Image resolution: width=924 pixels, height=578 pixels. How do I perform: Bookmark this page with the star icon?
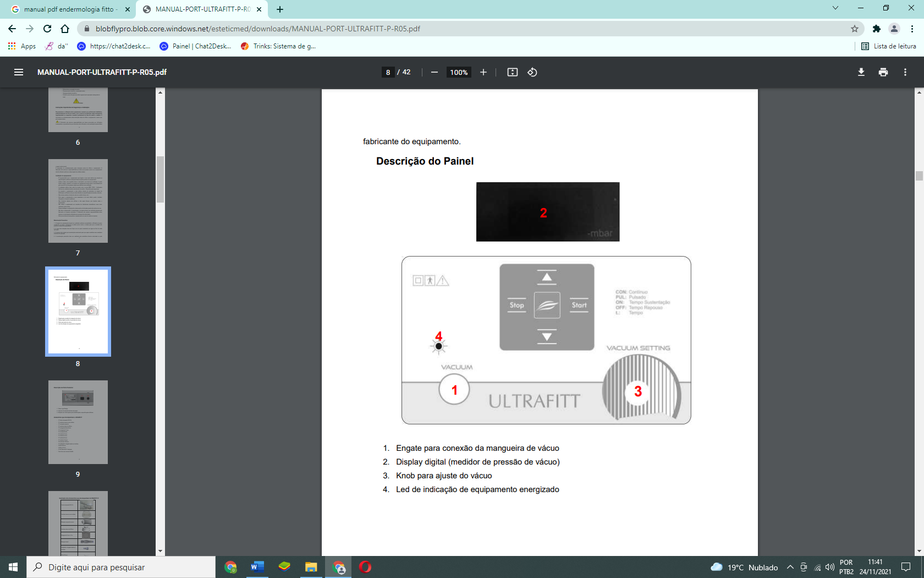pos(855,29)
